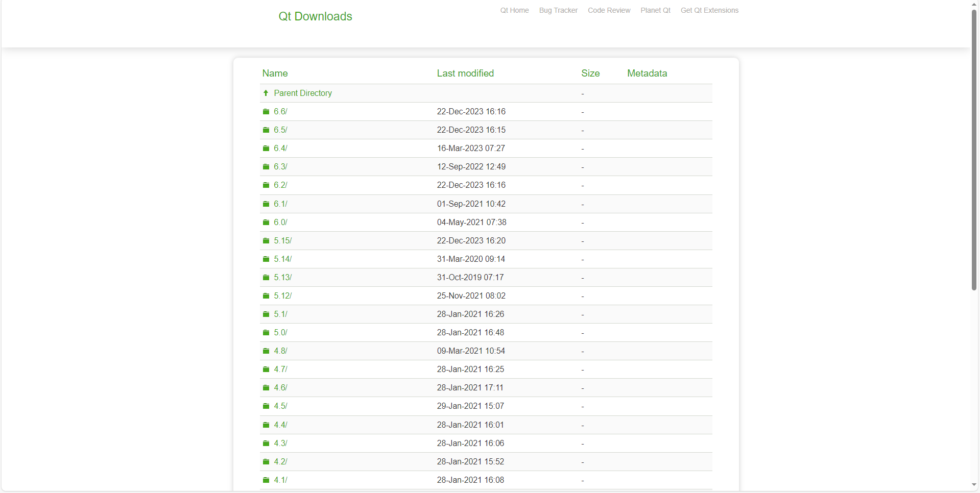Viewport: 980px width, 493px height.
Task: Go to Code Review in top navigation
Action: 609,10
